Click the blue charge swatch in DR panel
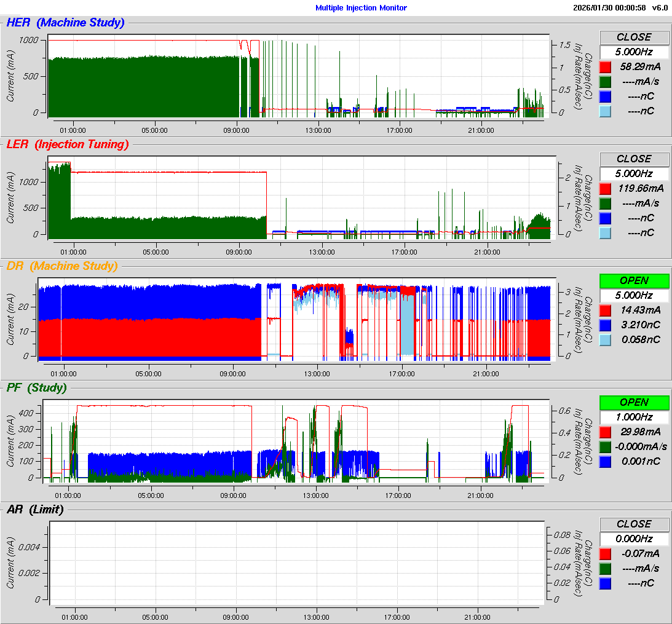The height and width of the screenshot is (624, 672). pyautogui.click(x=605, y=325)
